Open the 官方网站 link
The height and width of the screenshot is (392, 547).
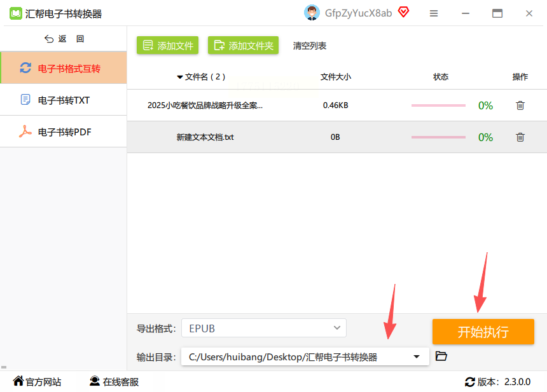pos(38,382)
